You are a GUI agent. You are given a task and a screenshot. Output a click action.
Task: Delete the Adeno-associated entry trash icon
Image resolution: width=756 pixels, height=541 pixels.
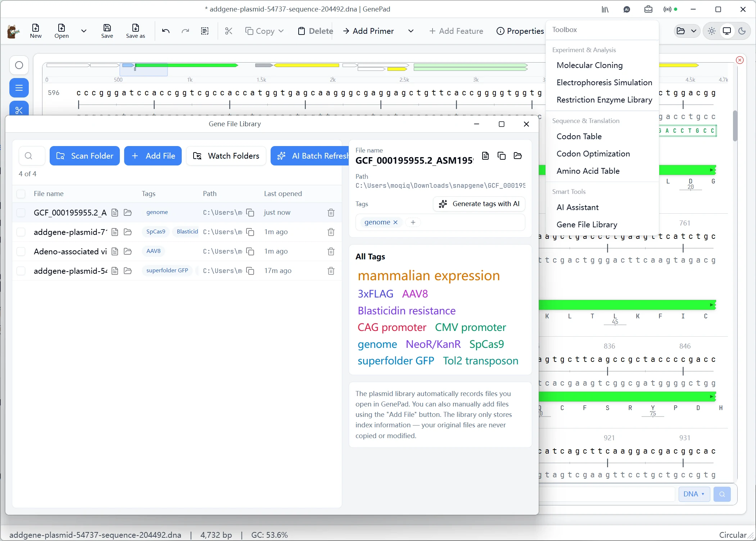(x=331, y=251)
